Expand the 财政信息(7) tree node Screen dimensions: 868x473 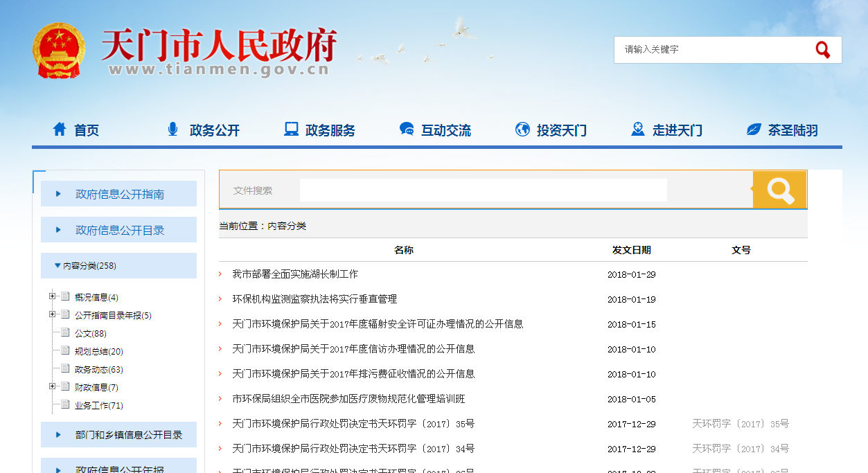pyautogui.click(x=53, y=387)
